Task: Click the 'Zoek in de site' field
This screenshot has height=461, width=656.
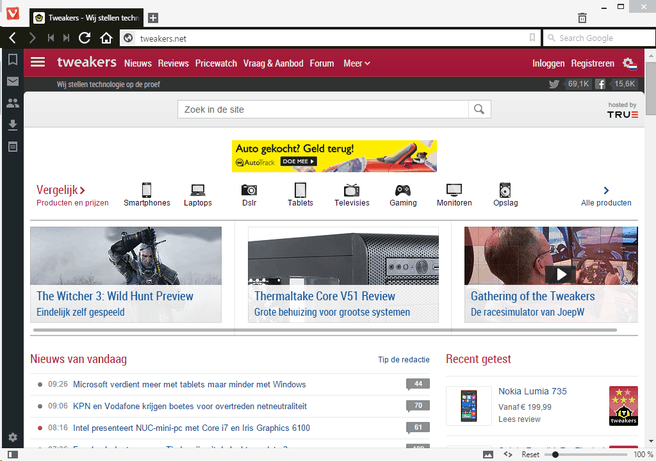Action: (323, 109)
